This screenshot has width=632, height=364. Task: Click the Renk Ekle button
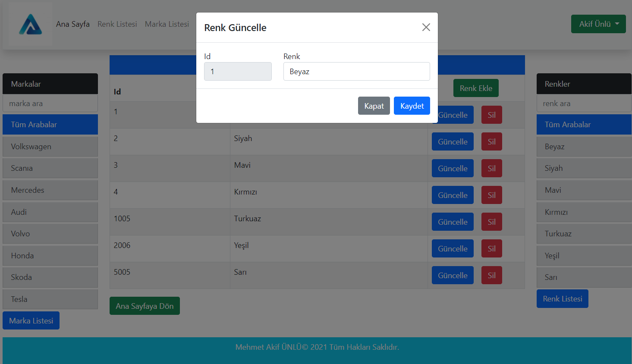[476, 88]
